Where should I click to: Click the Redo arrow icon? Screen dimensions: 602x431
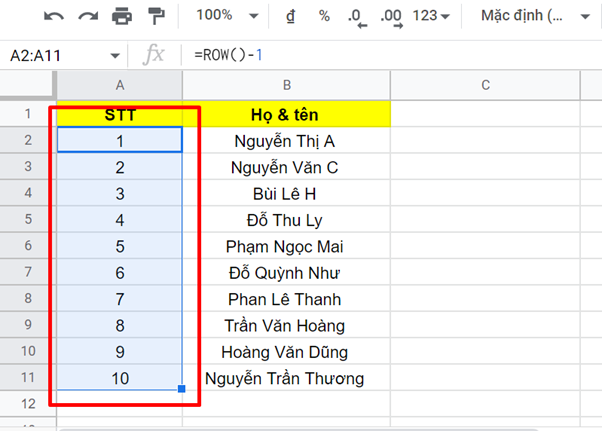pos(88,17)
